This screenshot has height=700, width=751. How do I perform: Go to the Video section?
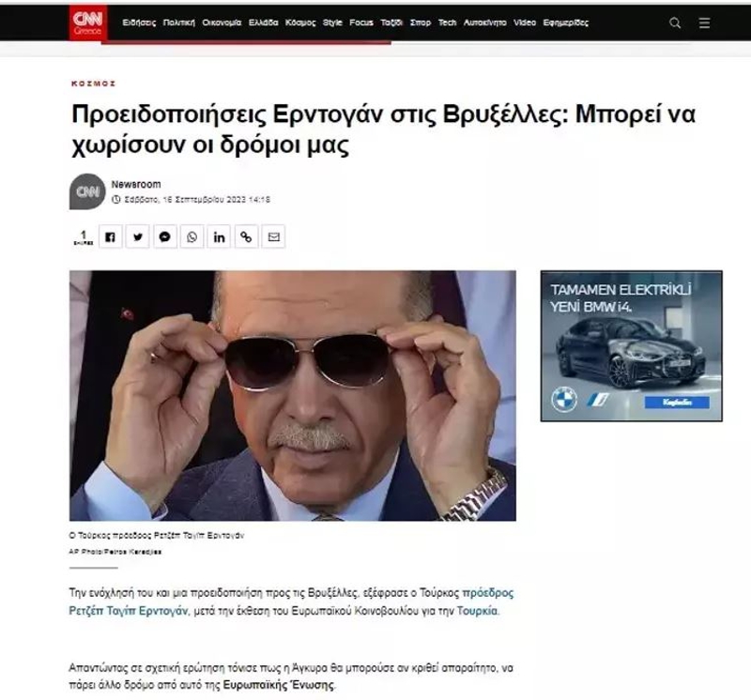click(x=525, y=23)
